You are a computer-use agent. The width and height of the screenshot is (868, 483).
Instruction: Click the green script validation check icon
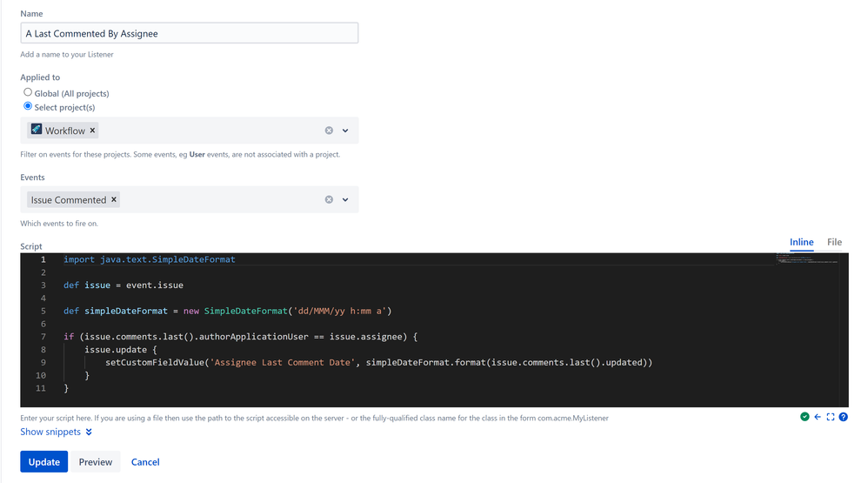pos(805,417)
